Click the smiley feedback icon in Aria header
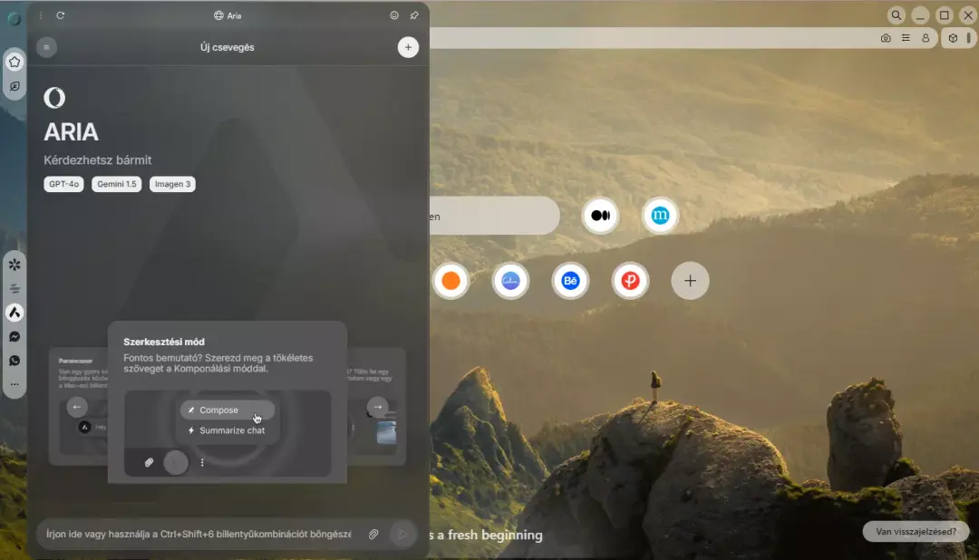The image size is (979, 560). click(394, 15)
